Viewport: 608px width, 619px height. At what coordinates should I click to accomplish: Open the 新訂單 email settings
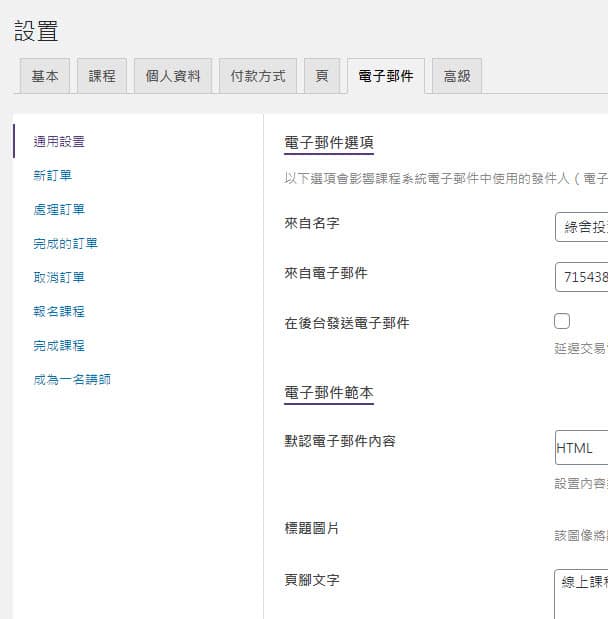[52, 176]
